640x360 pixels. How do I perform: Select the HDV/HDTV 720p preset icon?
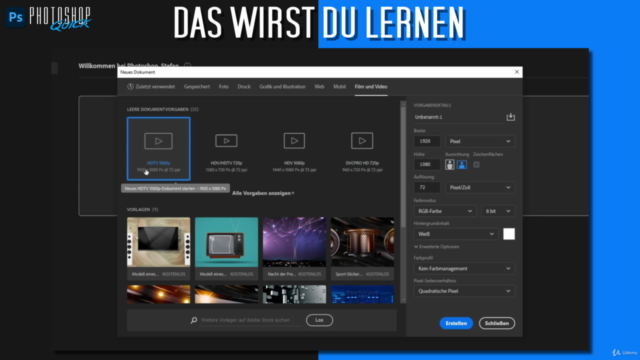pos(226,141)
